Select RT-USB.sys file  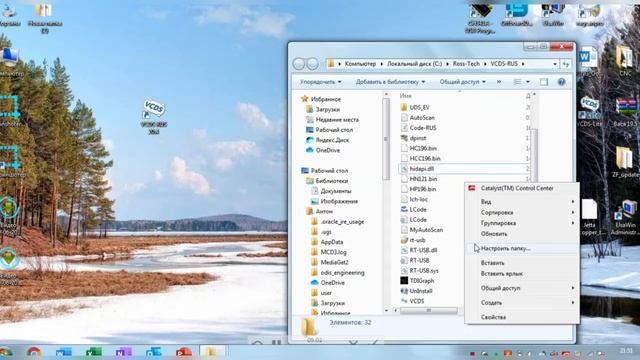pyautogui.click(x=424, y=271)
